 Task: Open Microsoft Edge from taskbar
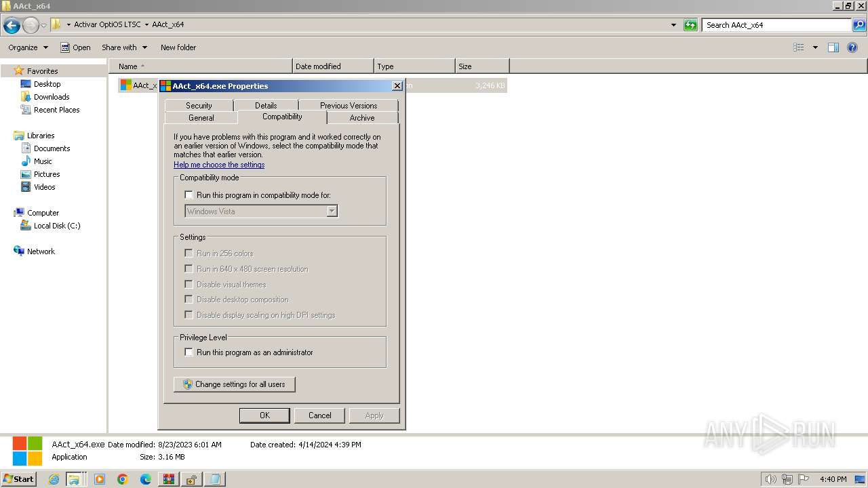coord(146,479)
